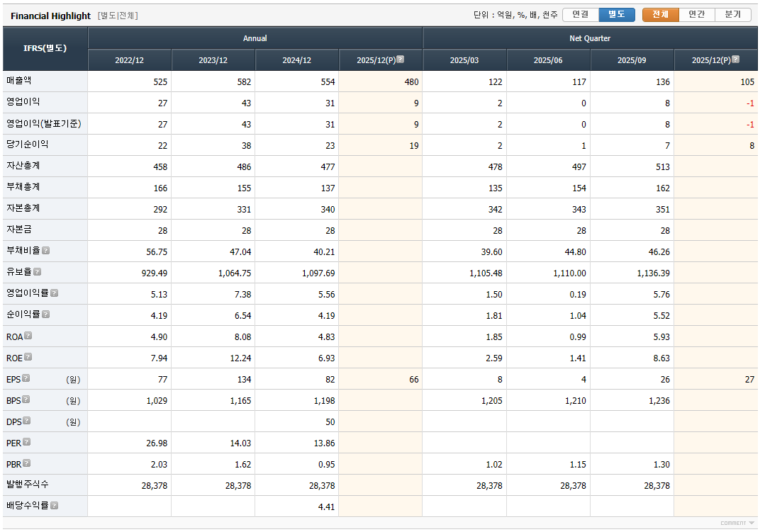This screenshot has width=765, height=532.
Task: Click the 자산총계 row label
Action: point(23,166)
